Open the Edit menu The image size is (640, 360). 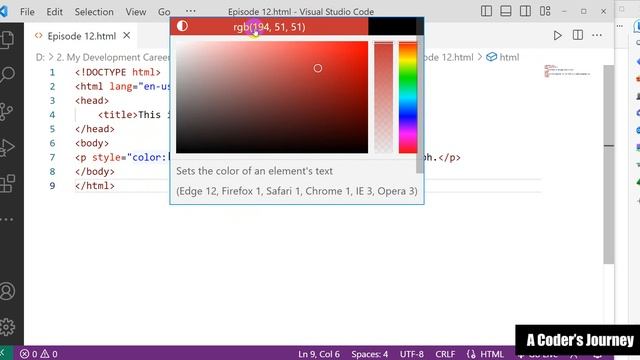pyautogui.click(x=54, y=12)
